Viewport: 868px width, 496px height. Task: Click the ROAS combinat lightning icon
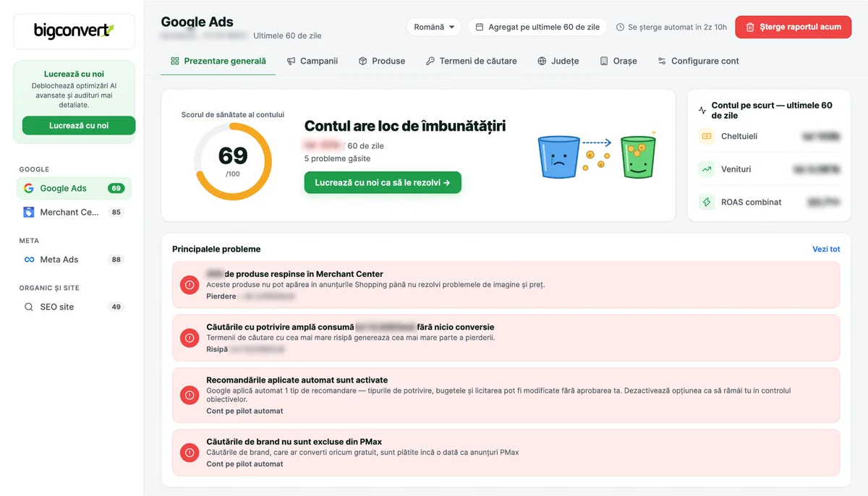point(706,202)
